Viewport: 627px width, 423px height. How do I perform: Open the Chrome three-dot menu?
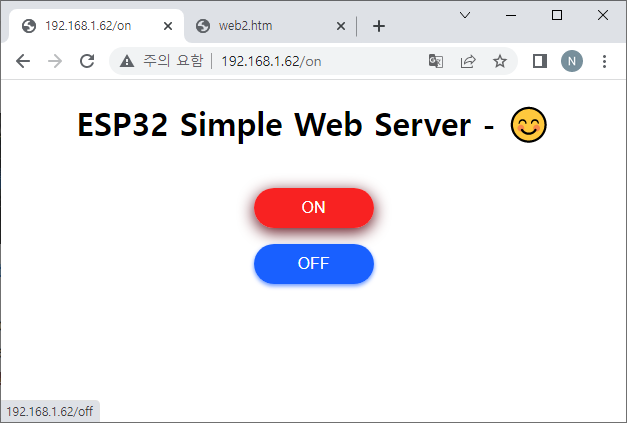[604, 61]
